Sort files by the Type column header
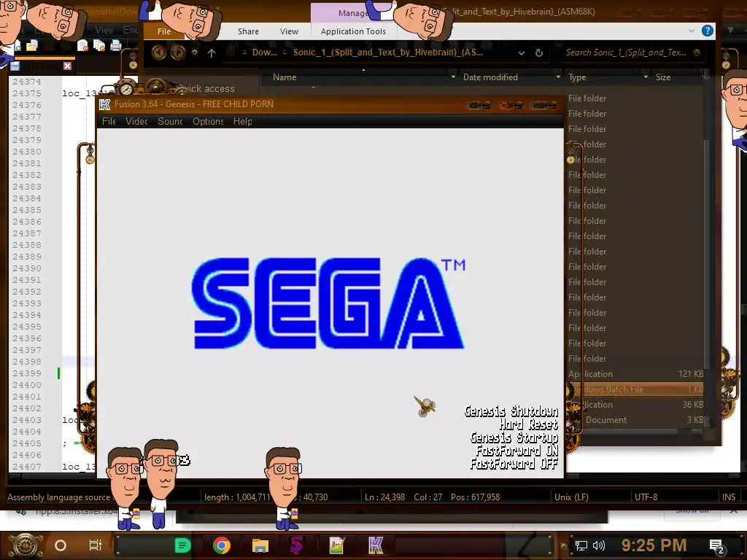Image resolution: width=747 pixels, height=560 pixels. tap(577, 77)
